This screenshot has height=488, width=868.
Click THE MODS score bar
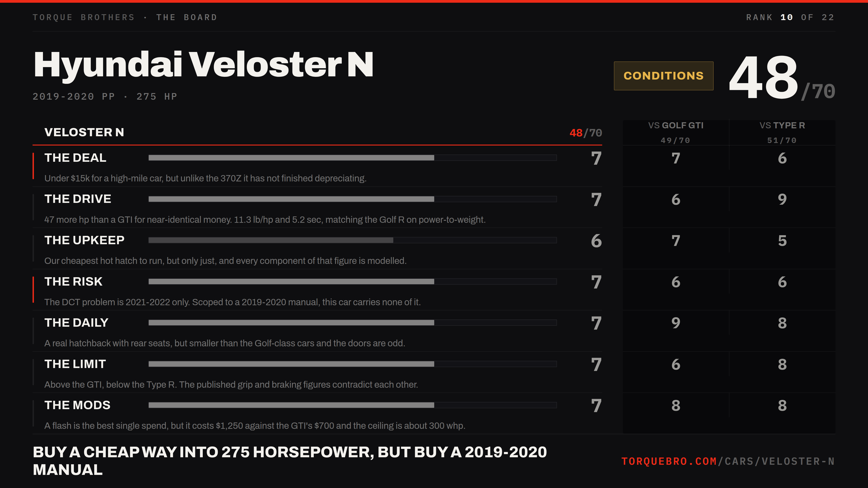352,405
